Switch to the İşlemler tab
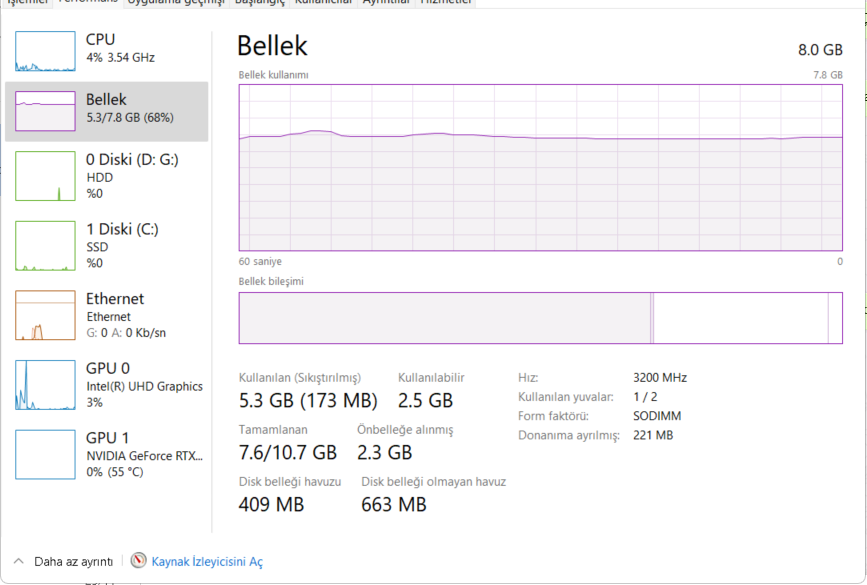 pos(28,2)
